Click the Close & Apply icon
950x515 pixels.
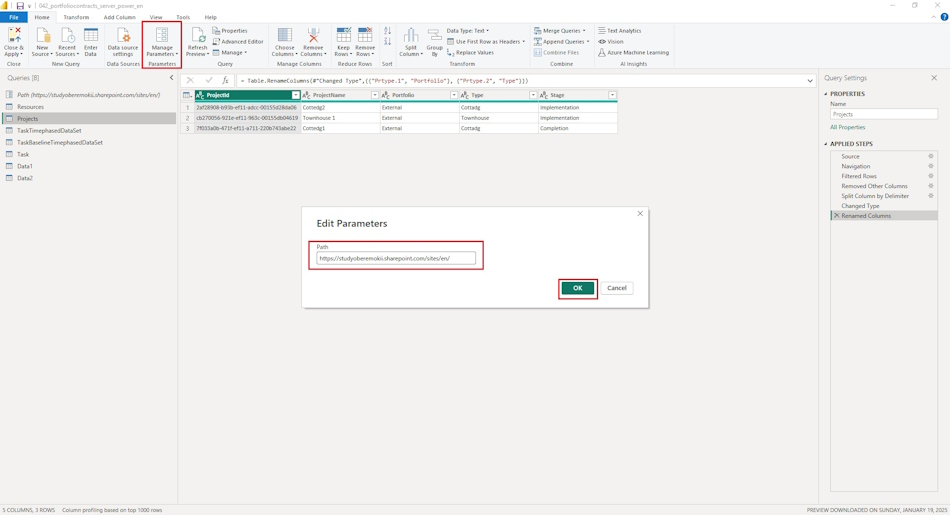pyautogui.click(x=14, y=36)
